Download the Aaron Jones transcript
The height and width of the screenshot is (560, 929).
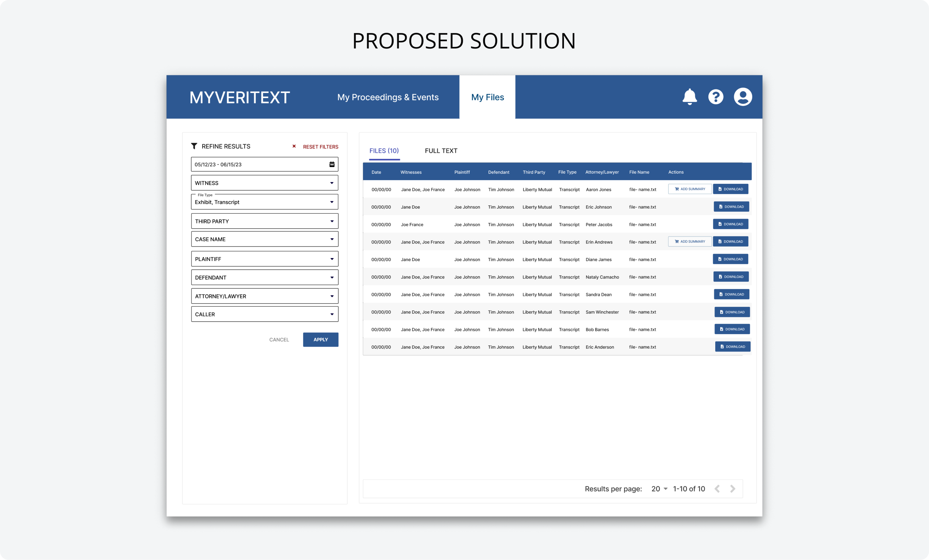(x=731, y=189)
